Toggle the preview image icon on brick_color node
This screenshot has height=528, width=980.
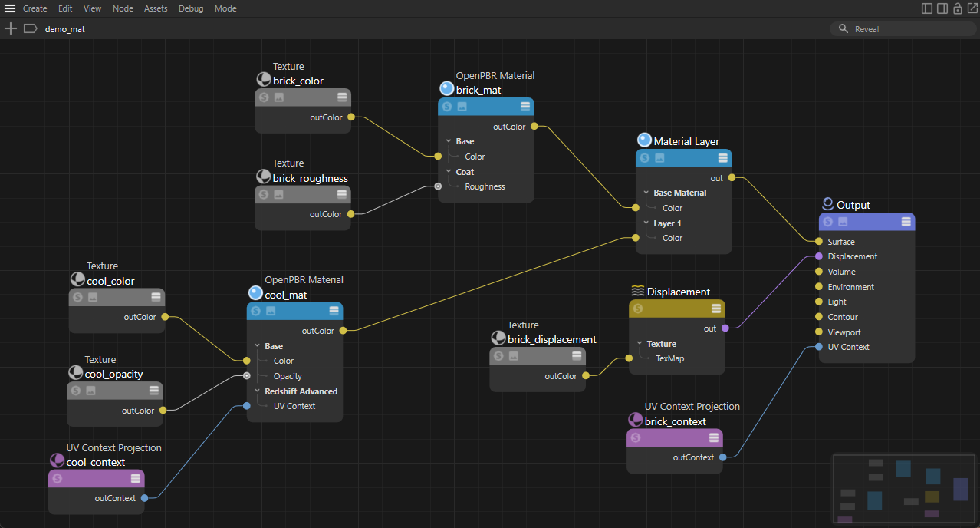coord(279,97)
